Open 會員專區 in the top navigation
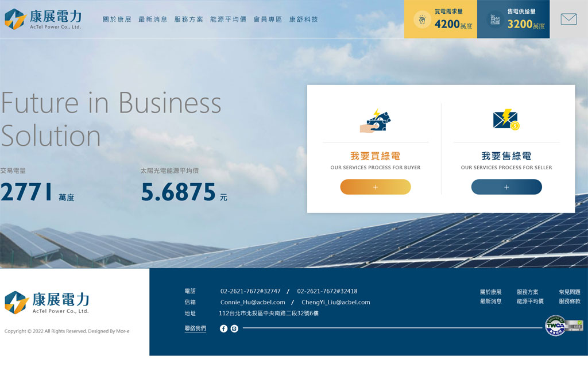 (268, 20)
